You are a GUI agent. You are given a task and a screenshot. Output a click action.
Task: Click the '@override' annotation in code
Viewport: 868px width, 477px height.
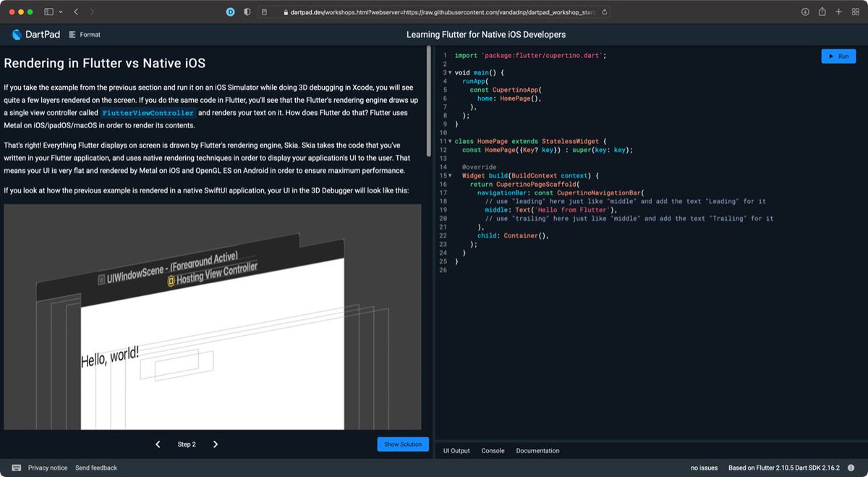(x=478, y=167)
